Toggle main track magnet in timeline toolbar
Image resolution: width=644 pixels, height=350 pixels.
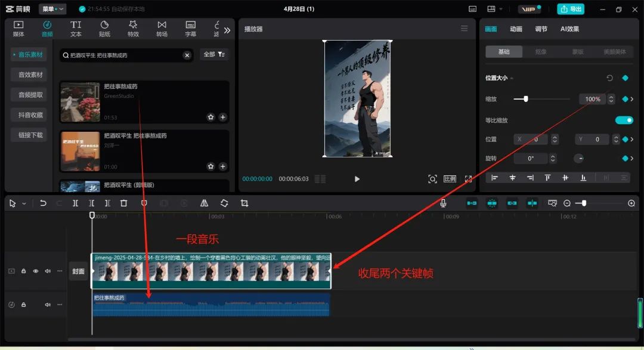(472, 203)
